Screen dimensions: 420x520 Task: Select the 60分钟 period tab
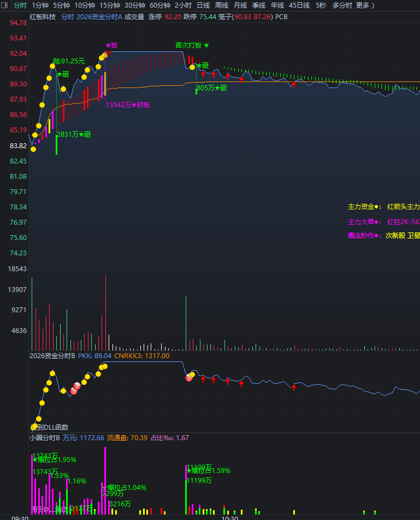159,5
